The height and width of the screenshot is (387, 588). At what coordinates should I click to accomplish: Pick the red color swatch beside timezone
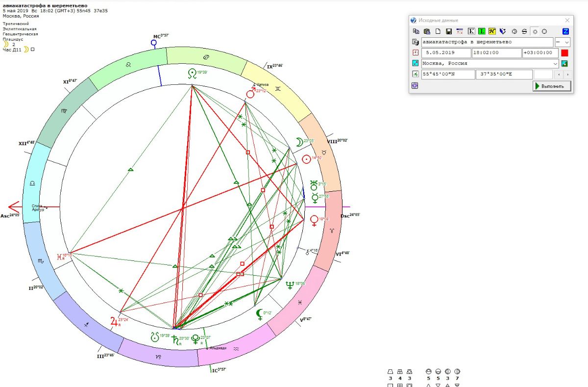tap(564, 53)
